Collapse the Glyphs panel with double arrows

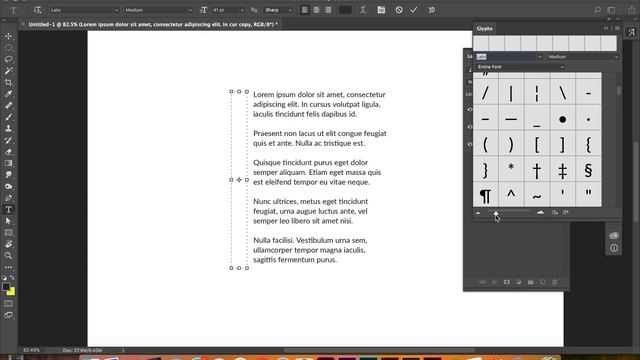(x=606, y=28)
